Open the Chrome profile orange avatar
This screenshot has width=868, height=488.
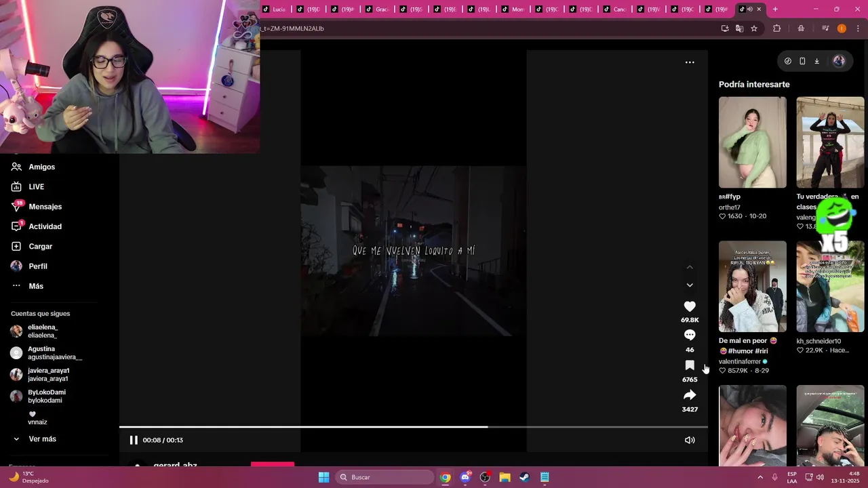(842, 28)
